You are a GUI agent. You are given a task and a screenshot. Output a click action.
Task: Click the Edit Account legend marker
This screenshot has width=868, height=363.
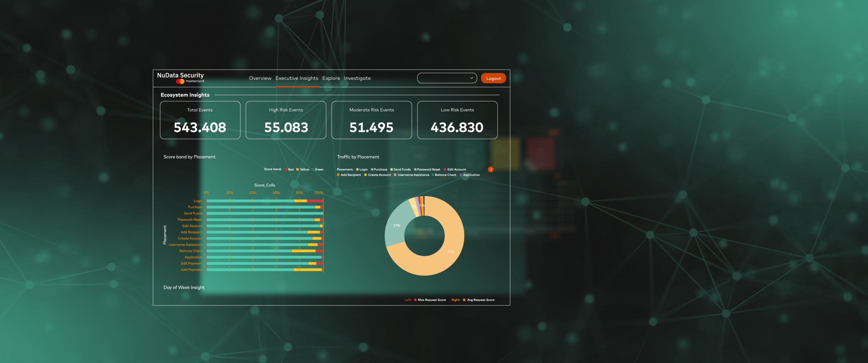pos(445,169)
